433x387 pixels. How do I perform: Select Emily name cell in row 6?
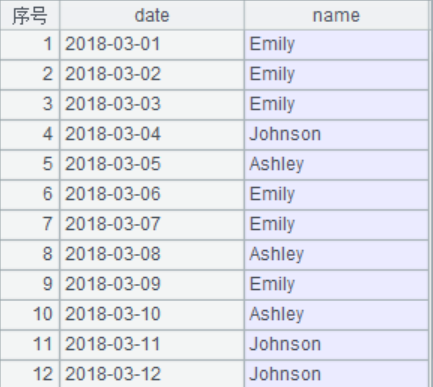336,195
